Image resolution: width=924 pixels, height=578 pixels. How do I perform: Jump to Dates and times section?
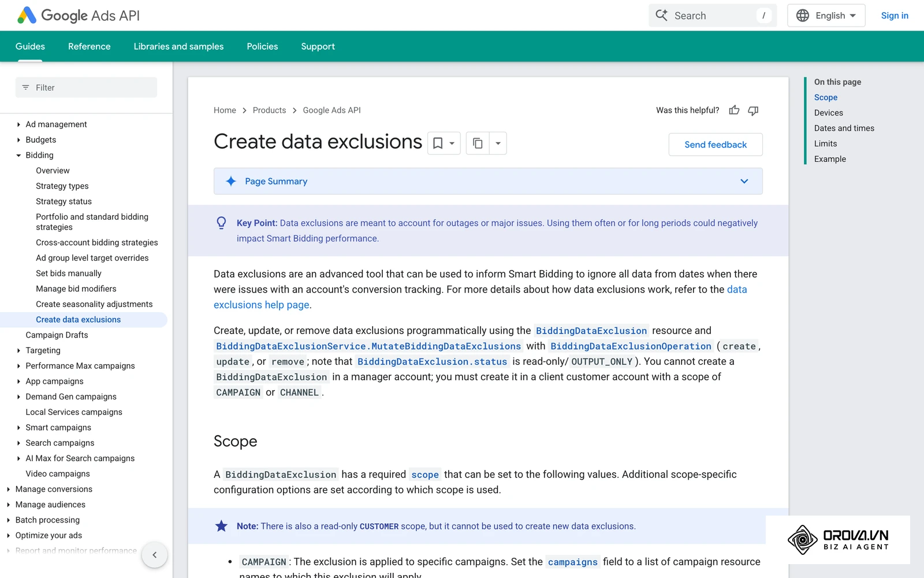[x=844, y=128]
